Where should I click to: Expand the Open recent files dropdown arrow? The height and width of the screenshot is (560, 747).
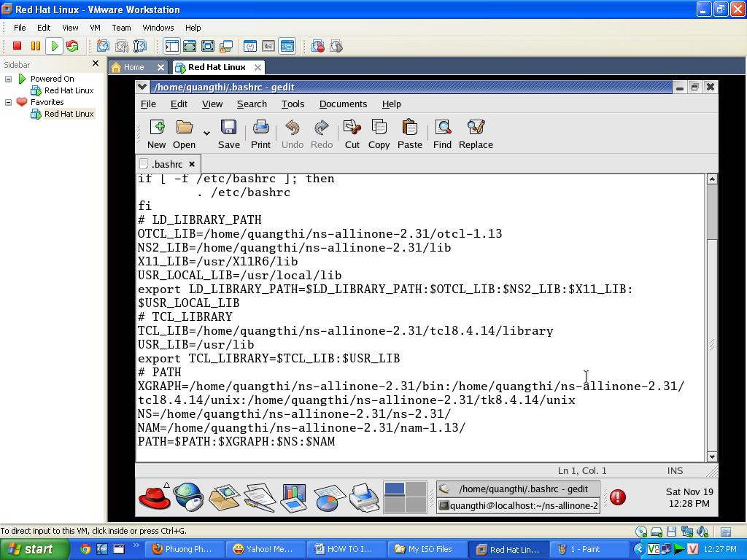point(206,133)
